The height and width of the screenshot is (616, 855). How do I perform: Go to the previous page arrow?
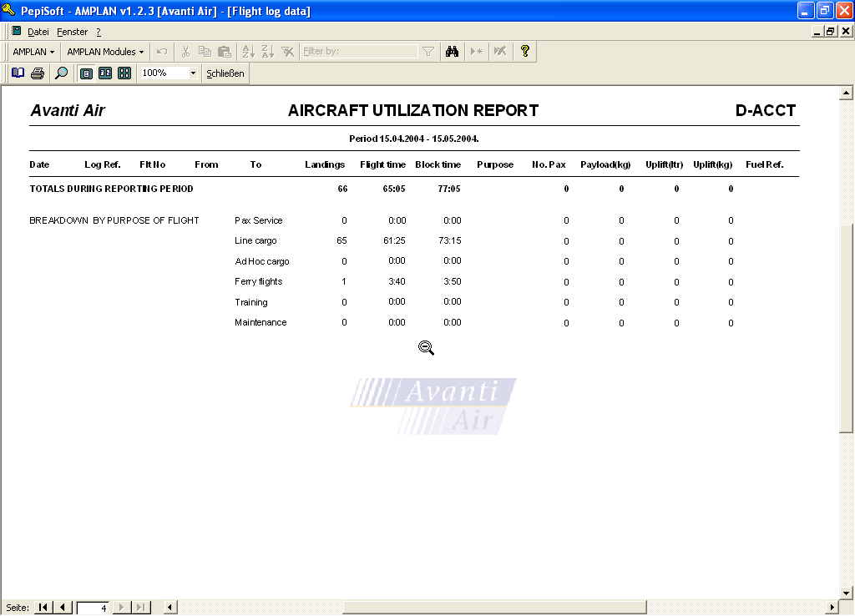pos(63,608)
